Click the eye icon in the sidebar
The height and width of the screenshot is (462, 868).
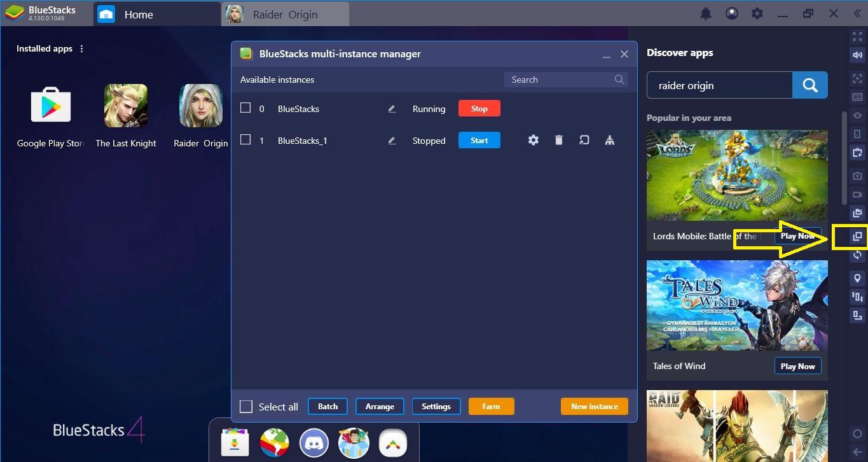pos(857,115)
